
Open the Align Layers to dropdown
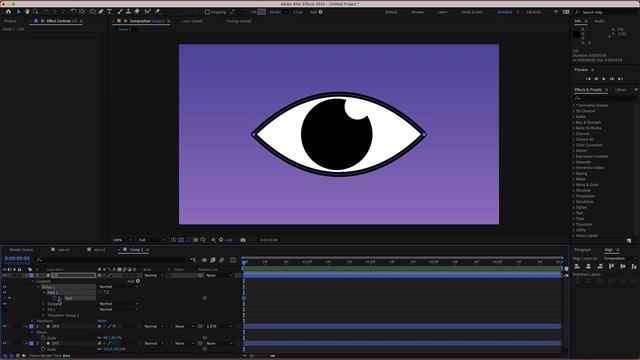point(619,258)
